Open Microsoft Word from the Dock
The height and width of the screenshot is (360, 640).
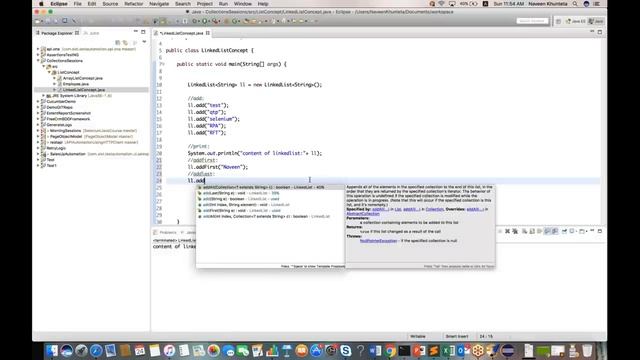[x=375, y=351]
